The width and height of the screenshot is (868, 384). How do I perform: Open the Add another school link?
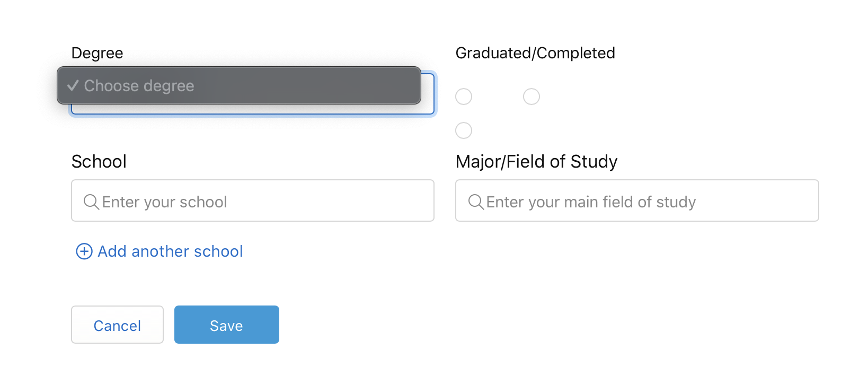pos(170,251)
